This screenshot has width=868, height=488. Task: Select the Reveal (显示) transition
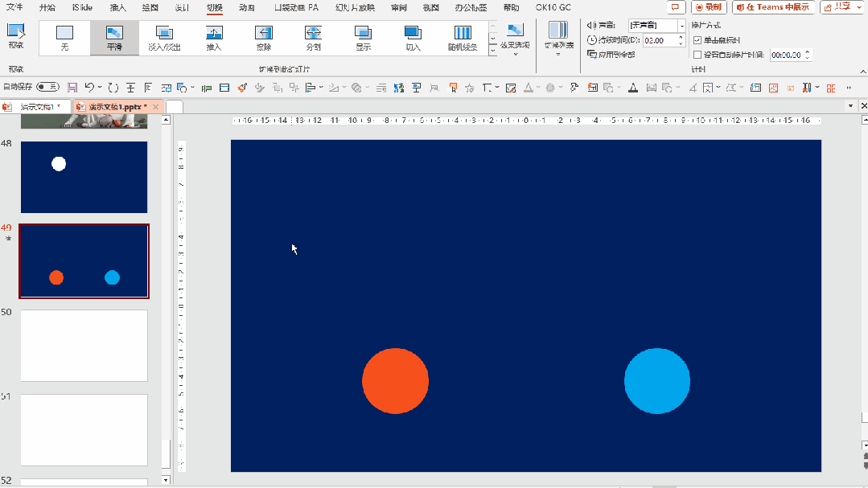tap(363, 38)
